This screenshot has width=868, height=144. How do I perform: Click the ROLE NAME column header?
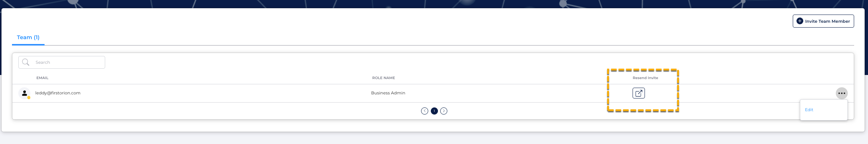click(x=383, y=78)
